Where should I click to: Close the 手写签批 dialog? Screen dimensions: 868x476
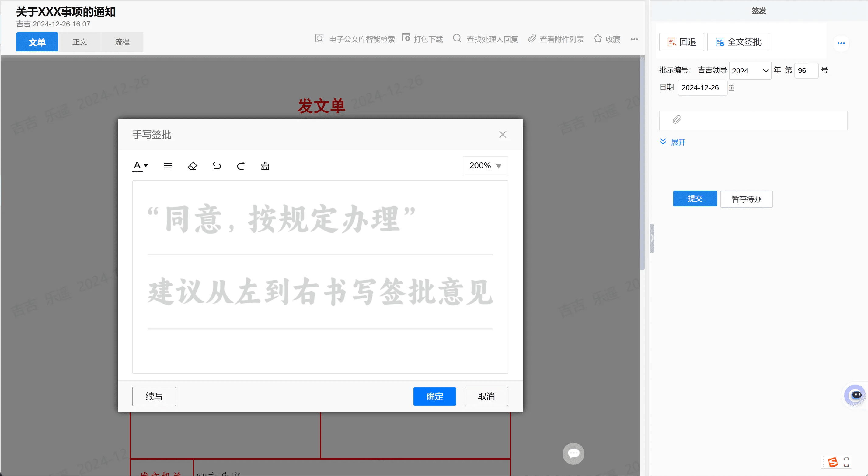click(x=503, y=135)
